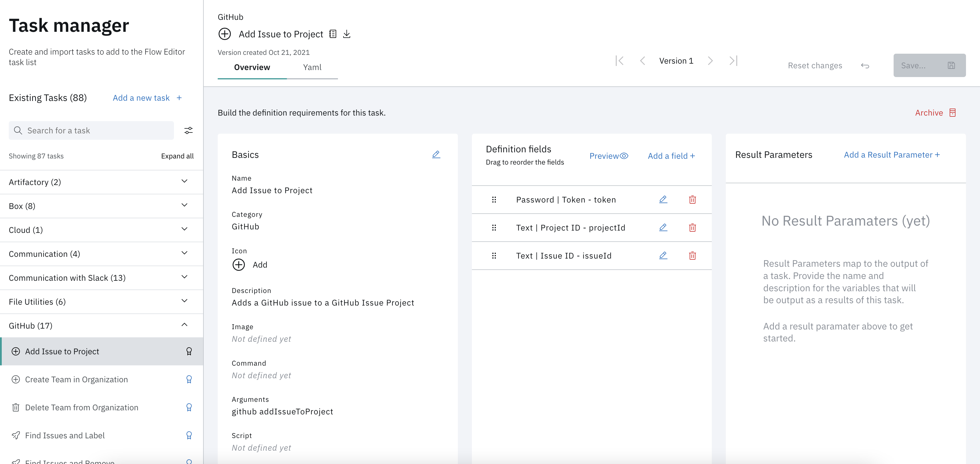Click the verified badge on Create Team in Organization

(189, 380)
